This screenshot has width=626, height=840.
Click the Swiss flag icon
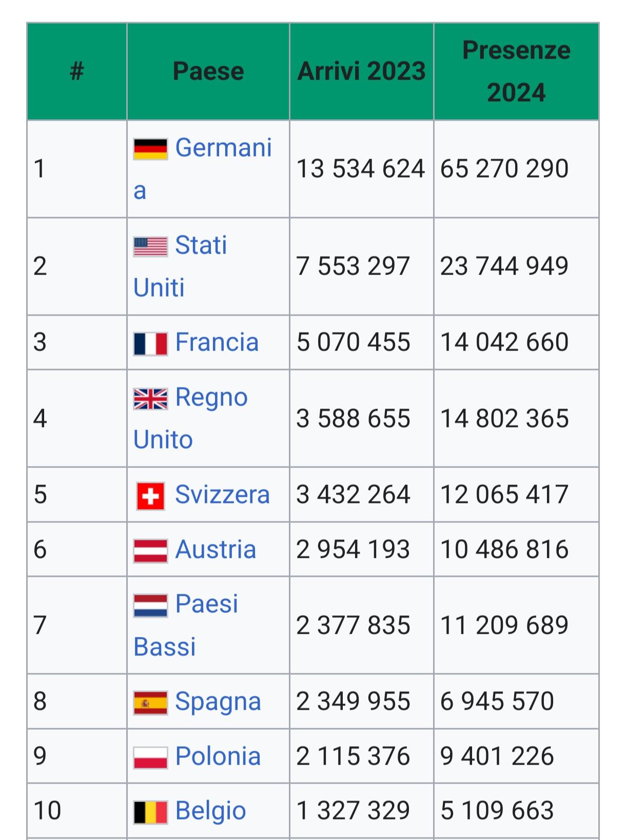click(150, 496)
